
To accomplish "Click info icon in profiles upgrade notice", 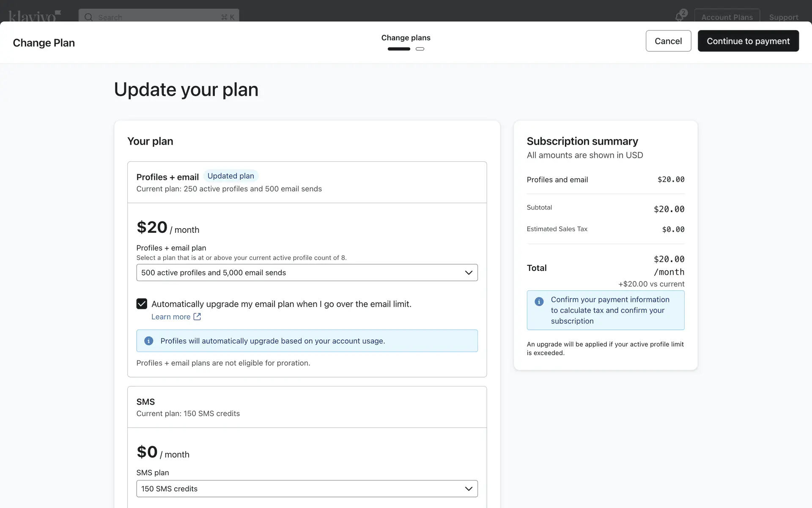I will 149,341.
